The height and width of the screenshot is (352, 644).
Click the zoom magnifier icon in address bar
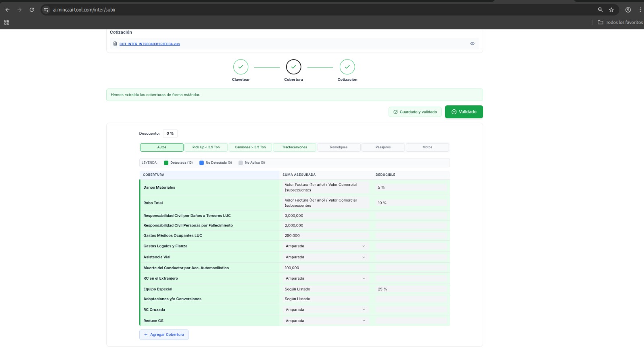click(x=600, y=10)
